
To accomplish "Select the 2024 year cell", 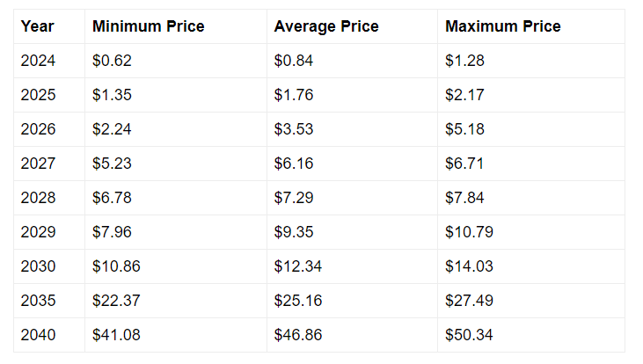I will tap(38, 61).
